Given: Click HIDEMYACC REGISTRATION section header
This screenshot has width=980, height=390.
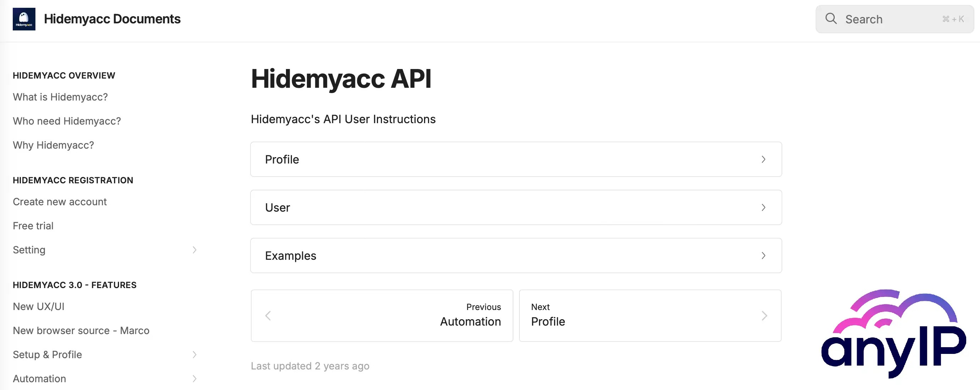Looking at the screenshot, I should point(73,180).
